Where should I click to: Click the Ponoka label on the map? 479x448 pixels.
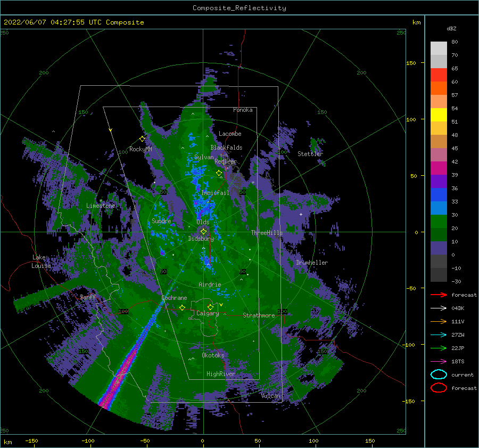(x=243, y=110)
